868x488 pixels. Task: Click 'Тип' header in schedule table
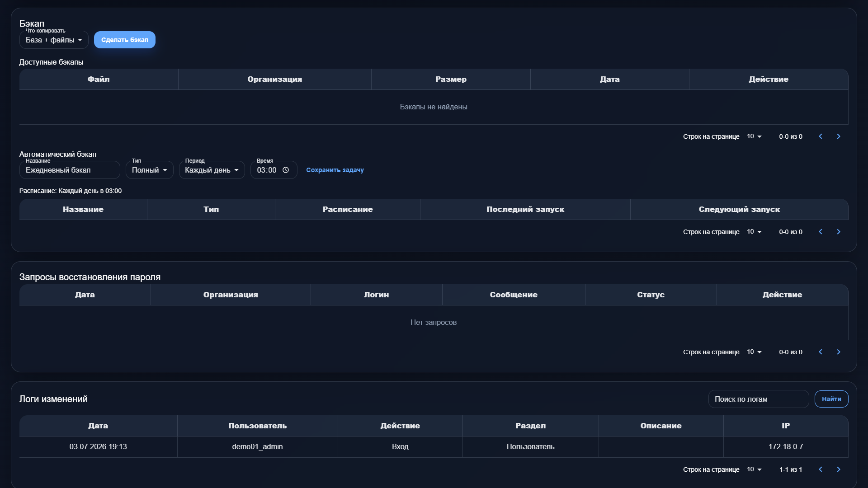coord(211,209)
